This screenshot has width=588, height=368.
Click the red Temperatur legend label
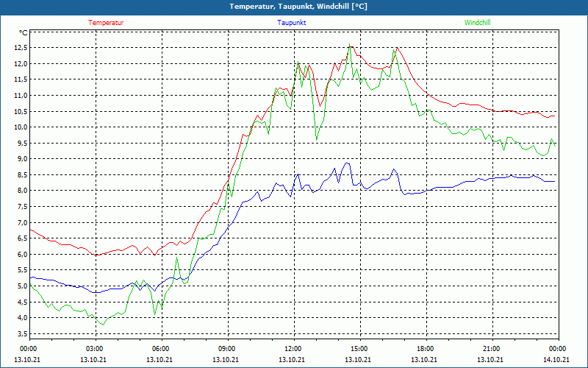pyautogui.click(x=106, y=22)
